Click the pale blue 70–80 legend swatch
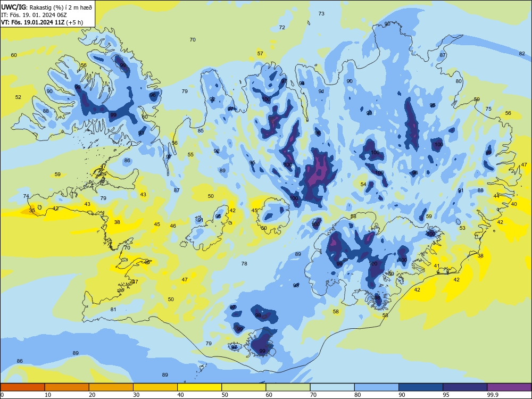 [332, 387]
